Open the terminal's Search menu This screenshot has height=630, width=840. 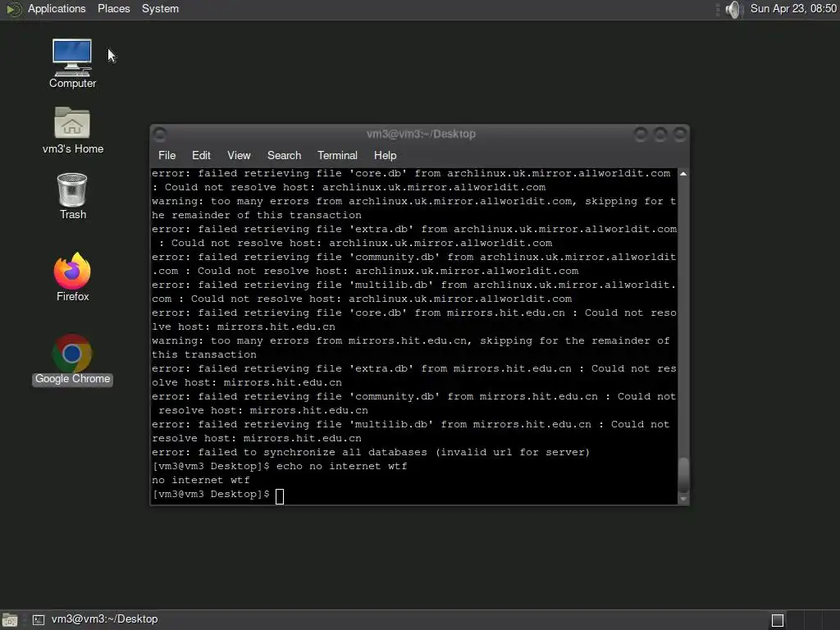pyautogui.click(x=284, y=155)
